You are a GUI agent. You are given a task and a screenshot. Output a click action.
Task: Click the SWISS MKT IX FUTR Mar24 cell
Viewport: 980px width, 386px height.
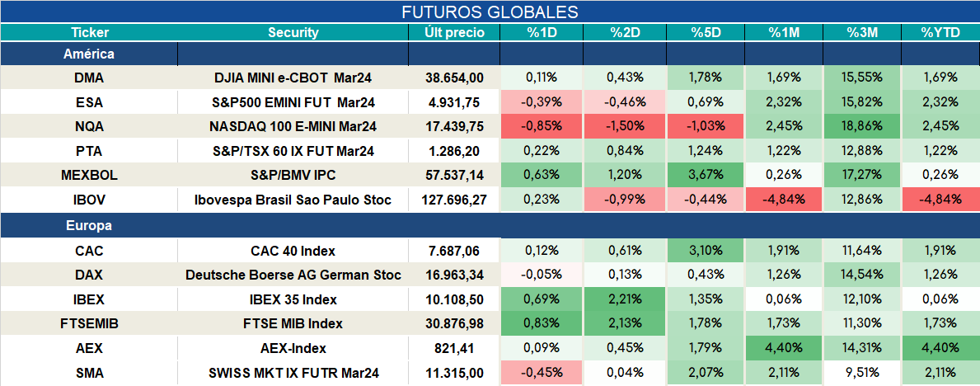click(293, 374)
